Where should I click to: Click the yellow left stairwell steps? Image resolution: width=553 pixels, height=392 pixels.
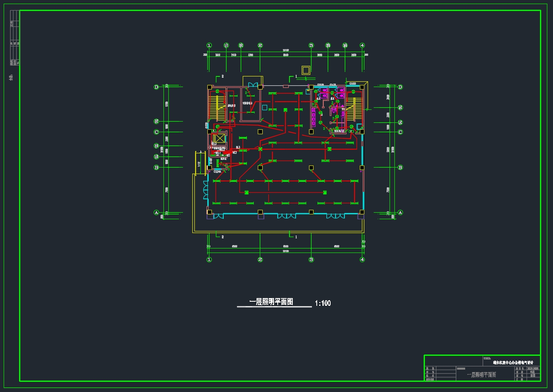211,107
